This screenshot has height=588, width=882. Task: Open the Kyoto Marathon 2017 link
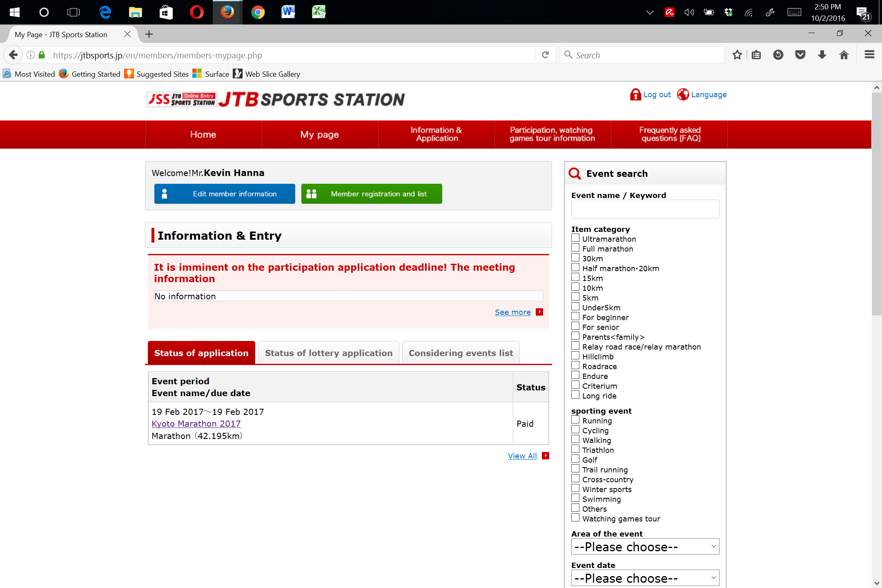tap(196, 424)
